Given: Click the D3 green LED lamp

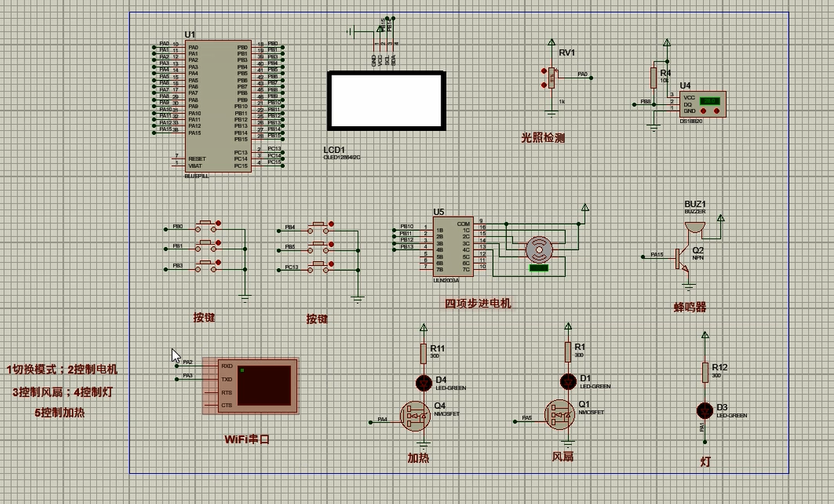Looking at the screenshot, I should pos(705,411).
